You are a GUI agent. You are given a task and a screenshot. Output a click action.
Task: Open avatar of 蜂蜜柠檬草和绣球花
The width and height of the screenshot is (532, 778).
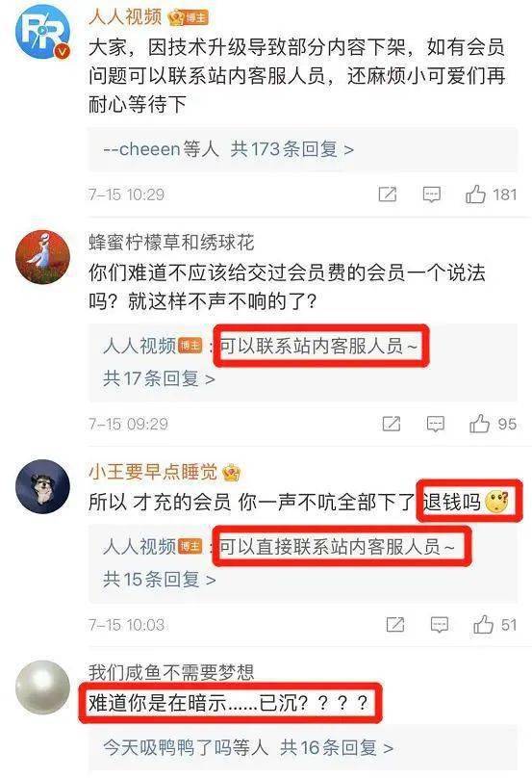[x=43, y=257]
